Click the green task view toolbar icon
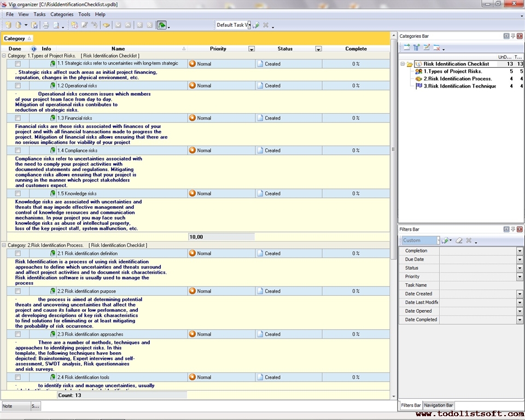 [161, 25]
